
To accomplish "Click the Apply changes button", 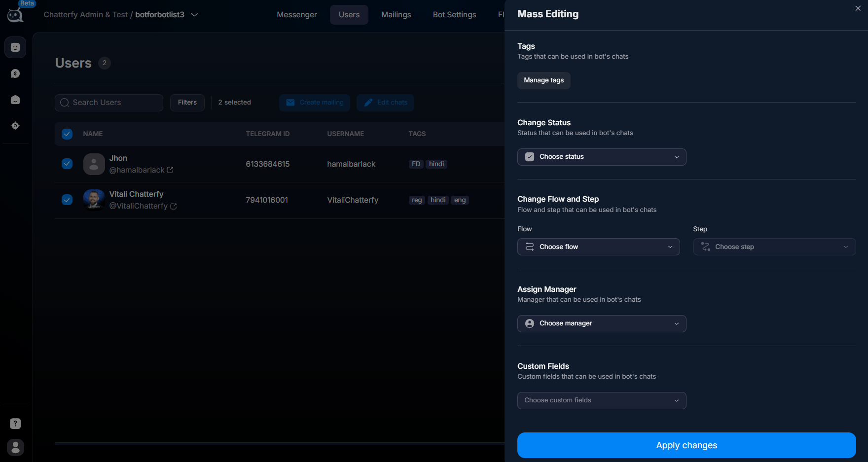I will click(x=687, y=445).
